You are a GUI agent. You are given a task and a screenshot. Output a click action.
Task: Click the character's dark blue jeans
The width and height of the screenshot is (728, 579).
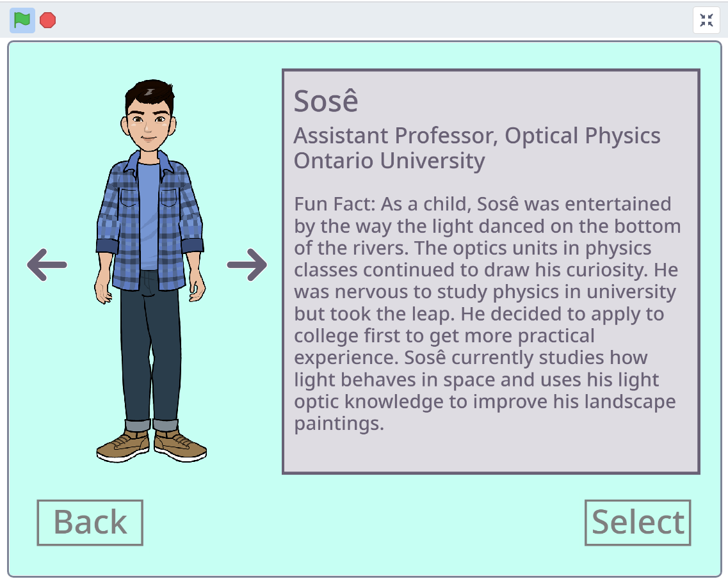coord(150,358)
